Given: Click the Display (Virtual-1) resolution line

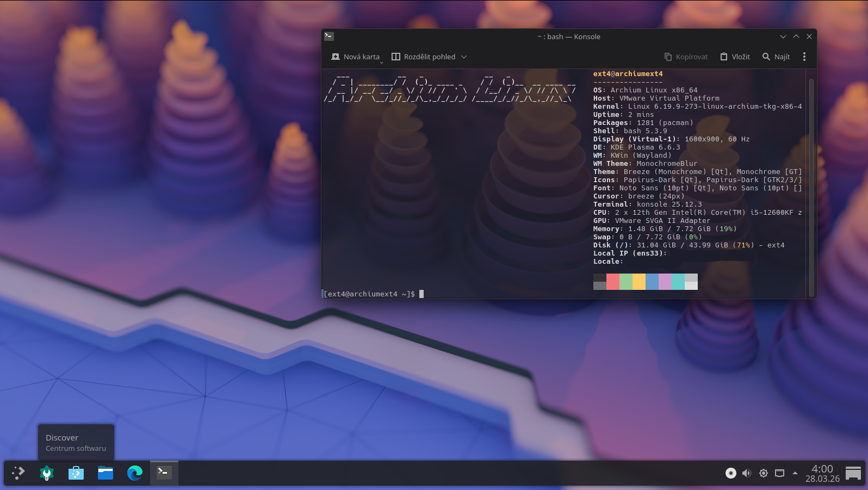Looking at the screenshot, I should pos(672,139).
